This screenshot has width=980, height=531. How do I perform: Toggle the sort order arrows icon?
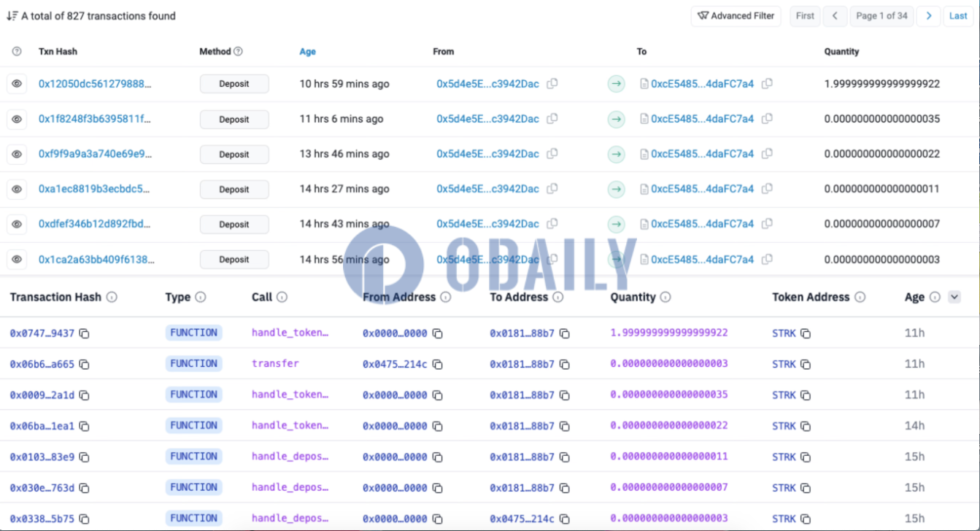click(12, 15)
